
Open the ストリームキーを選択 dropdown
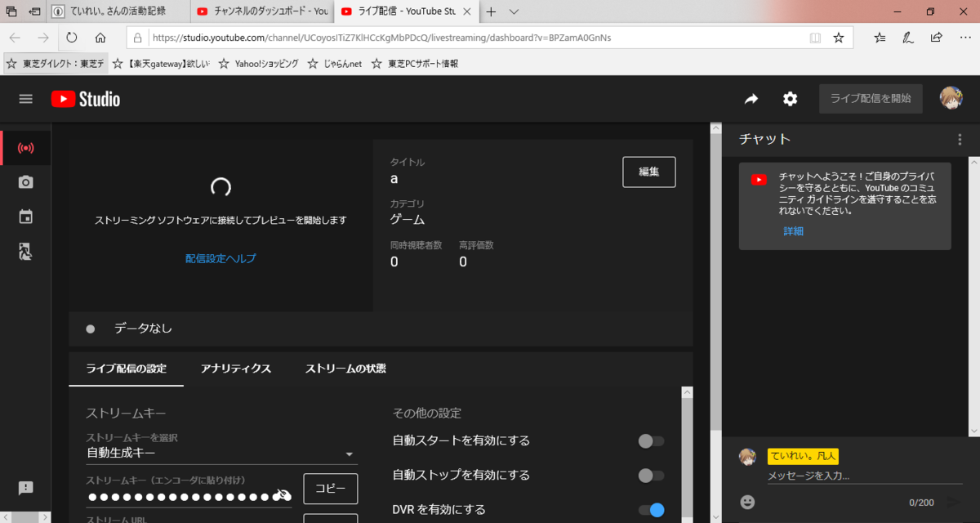click(x=350, y=452)
